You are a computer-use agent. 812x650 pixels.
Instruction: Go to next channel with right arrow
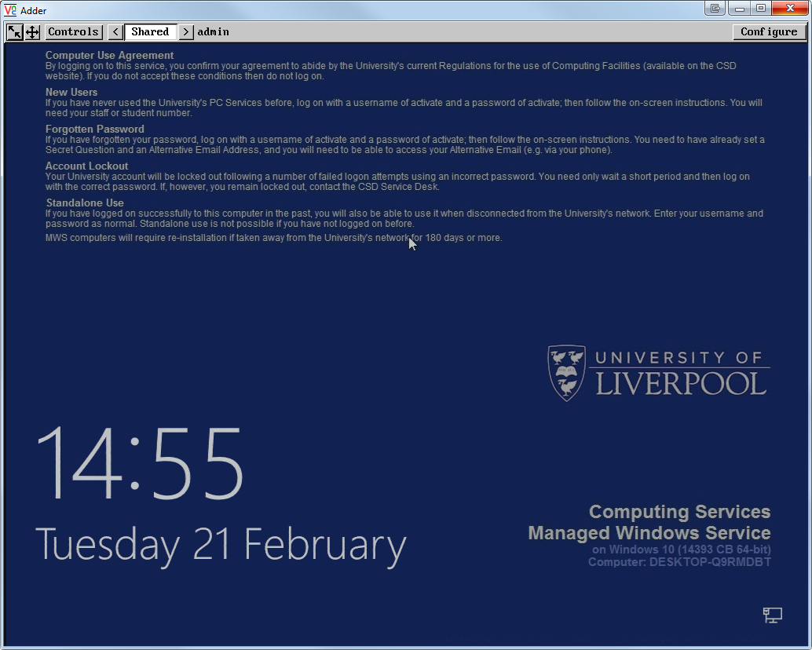click(186, 32)
